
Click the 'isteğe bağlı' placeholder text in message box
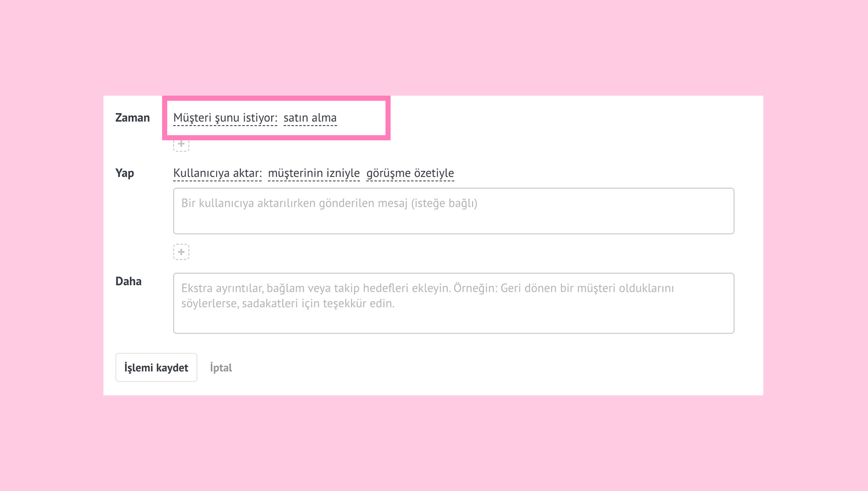[444, 203]
